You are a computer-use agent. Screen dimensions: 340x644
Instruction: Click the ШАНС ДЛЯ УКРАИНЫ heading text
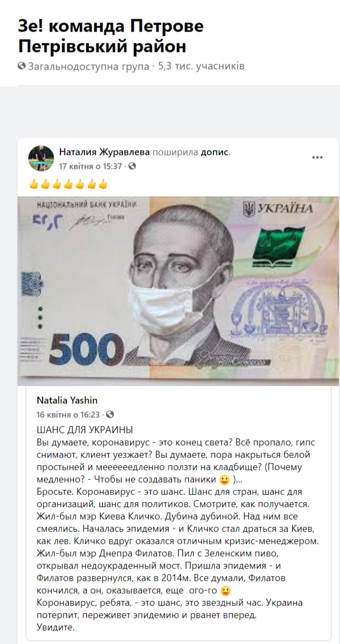85,430
